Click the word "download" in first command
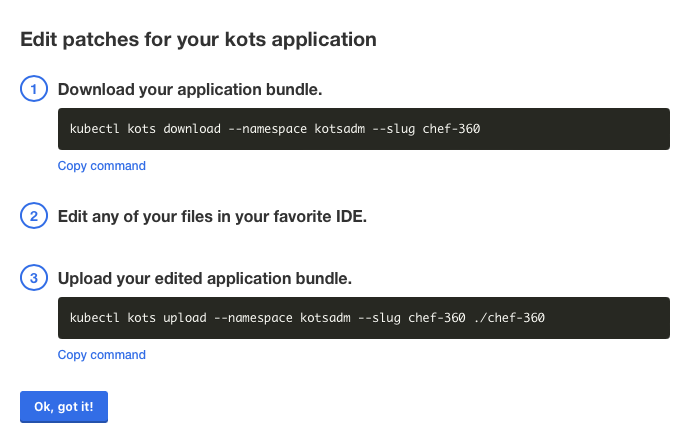 pyautogui.click(x=193, y=129)
